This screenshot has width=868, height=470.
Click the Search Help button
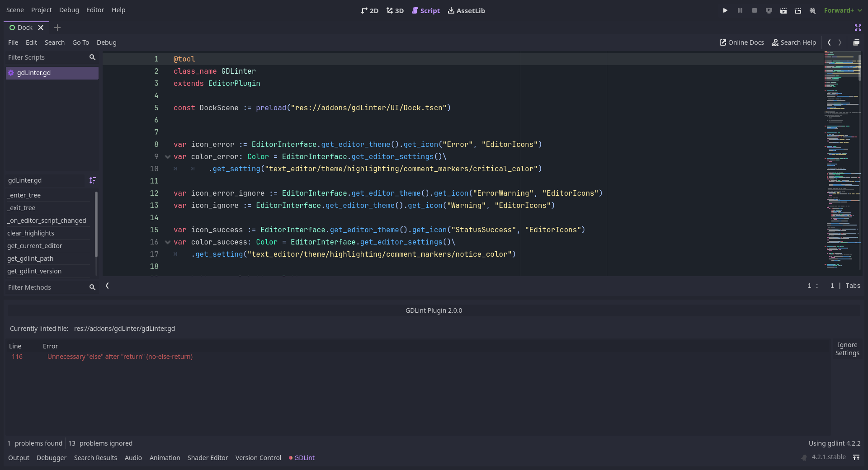794,42
